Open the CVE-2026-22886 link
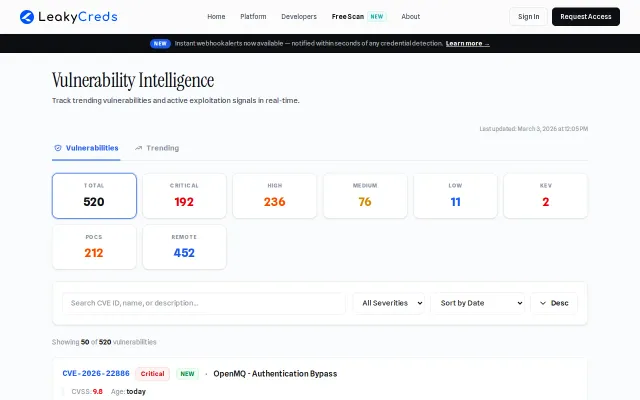The width and height of the screenshot is (640, 400). click(96, 373)
